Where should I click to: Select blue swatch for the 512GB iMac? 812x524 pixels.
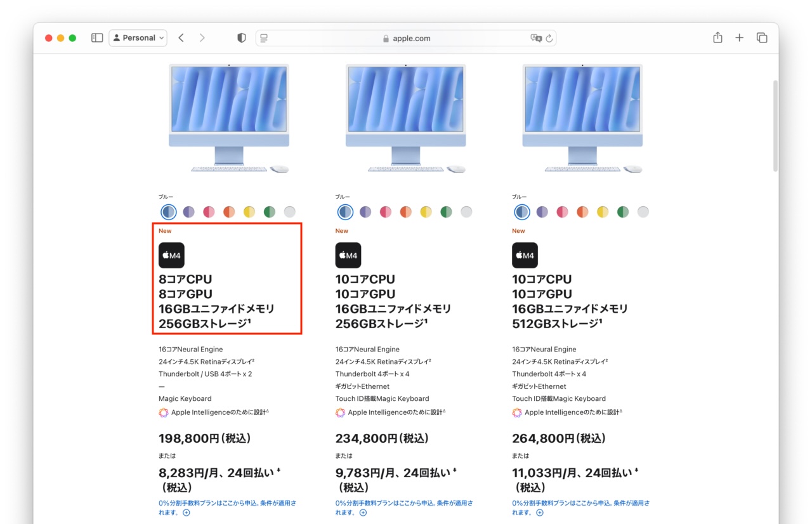(522, 212)
